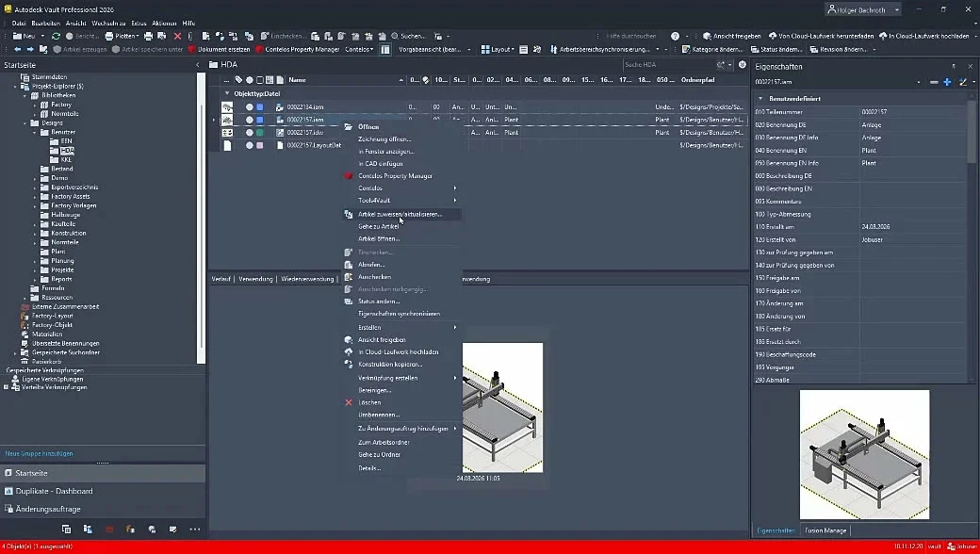980x554 pixels.
Task: Open the Contelos toolbar dropdown
Action: (x=359, y=49)
